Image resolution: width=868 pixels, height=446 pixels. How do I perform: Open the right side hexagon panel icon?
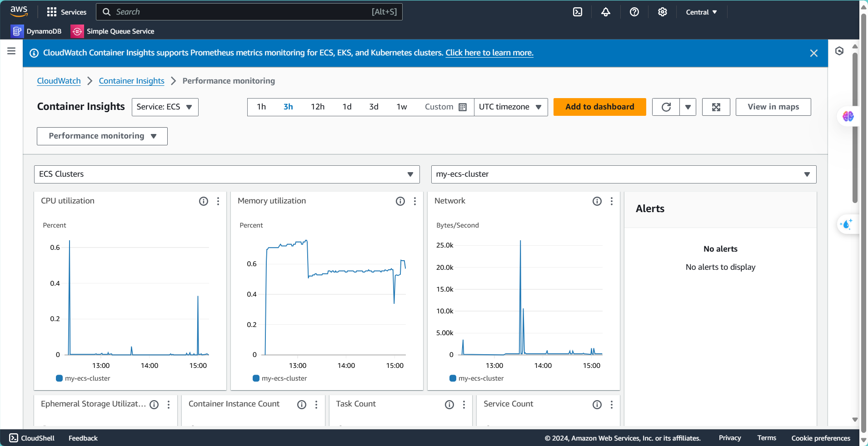point(839,51)
